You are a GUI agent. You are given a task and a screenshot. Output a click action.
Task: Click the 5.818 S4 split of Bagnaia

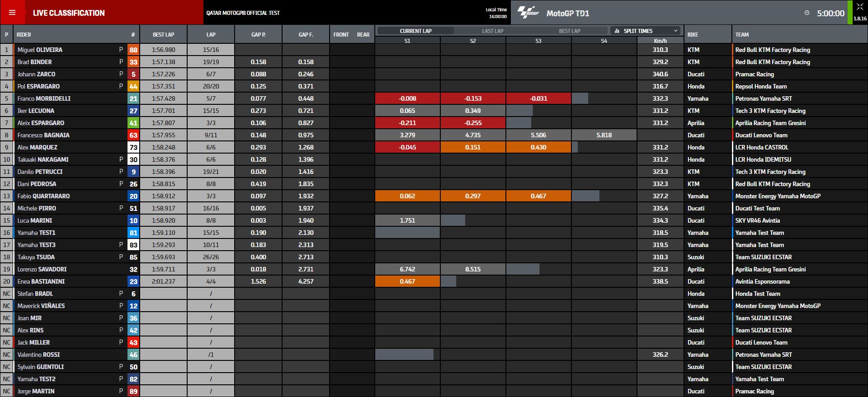click(x=604, y=135)
